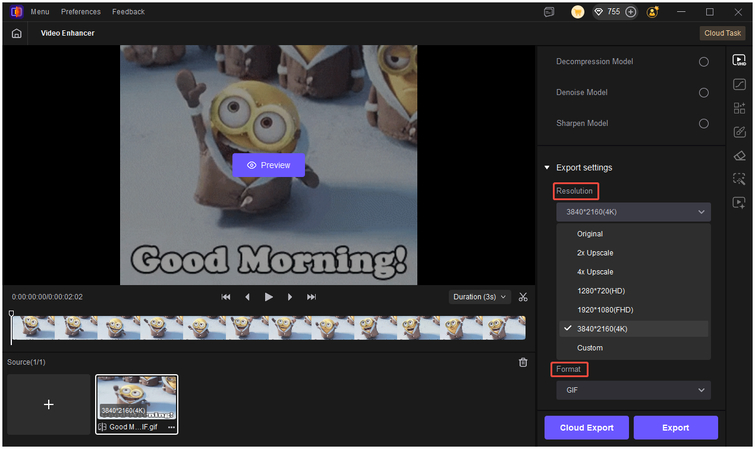This screenshot has height=449, width=755.
Task: Open the three-dot menu on Good M...IF.gif
Action: pyautogui.click(x=171, y=427)
